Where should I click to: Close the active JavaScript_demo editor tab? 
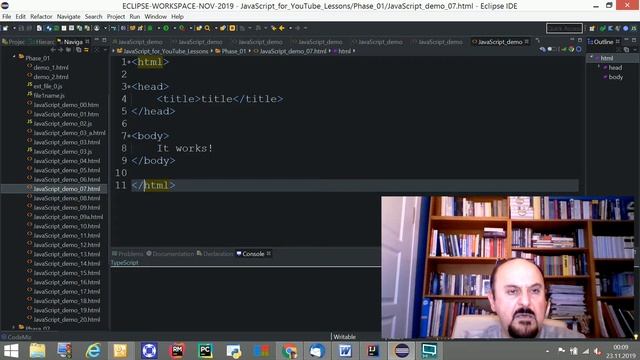click(x=527, y=42)
